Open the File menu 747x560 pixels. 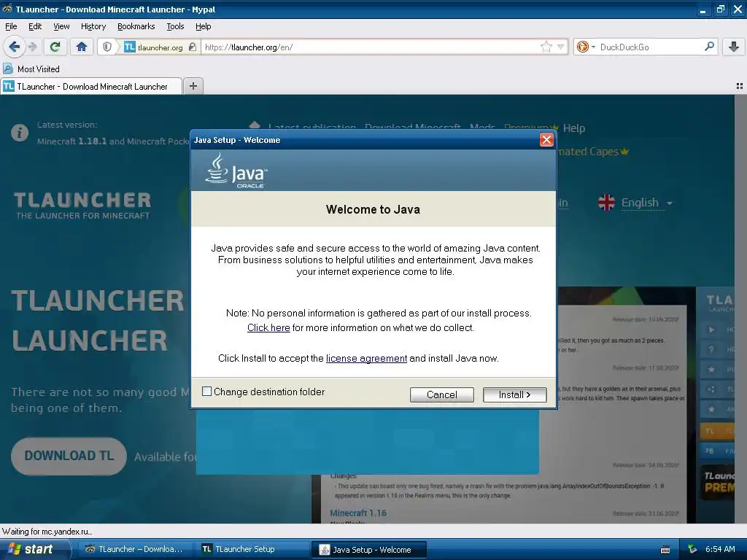pos(11,26)
